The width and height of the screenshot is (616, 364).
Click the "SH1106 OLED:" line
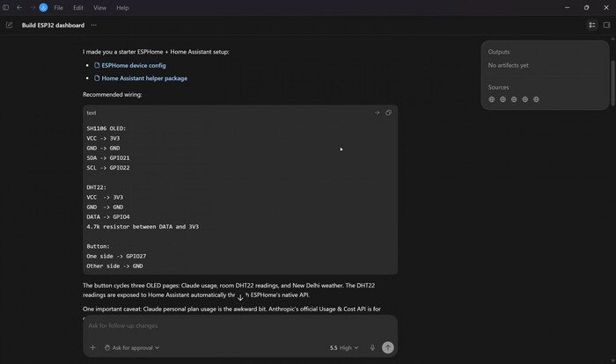pos(106,128)
